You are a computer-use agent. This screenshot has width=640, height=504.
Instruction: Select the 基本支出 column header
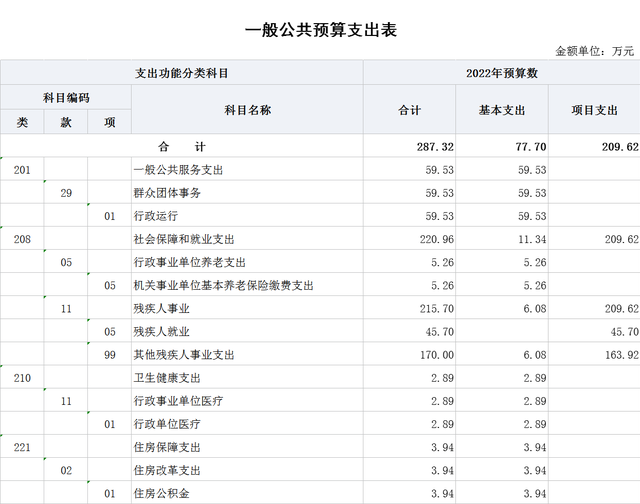tap(502, 110)
